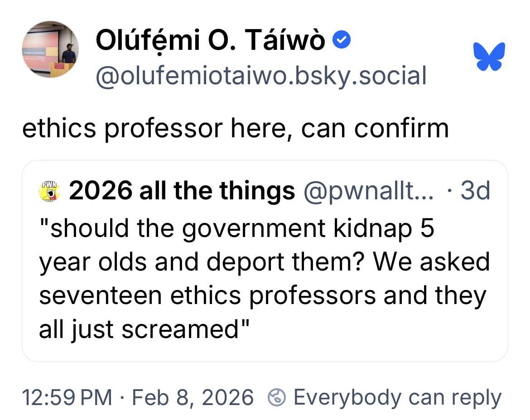Click the PWN avatar in the quoted post
Image resolution: width=530 pixels, height=420 pixels.
pyautogui.click(x=50, y=191)
